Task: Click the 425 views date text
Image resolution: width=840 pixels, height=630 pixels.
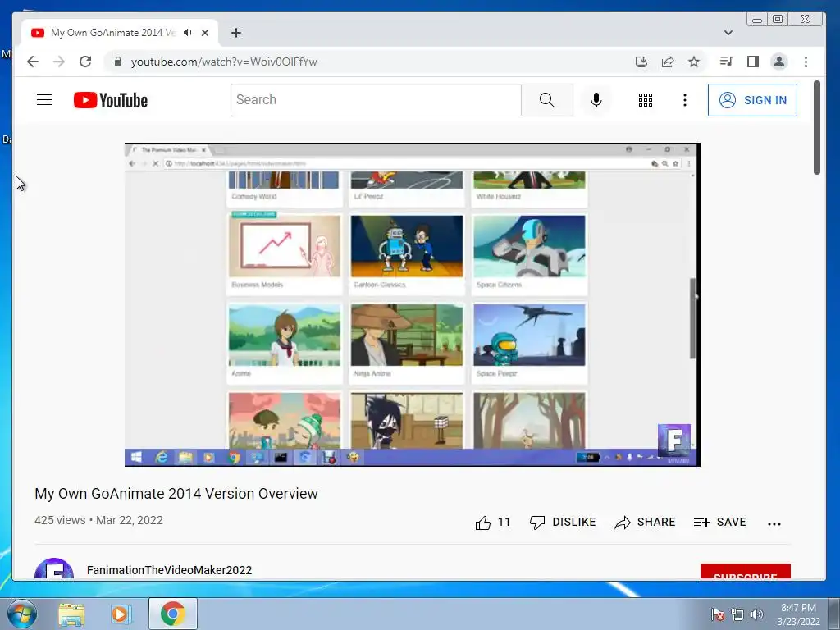Action: [x=98, y=520]
